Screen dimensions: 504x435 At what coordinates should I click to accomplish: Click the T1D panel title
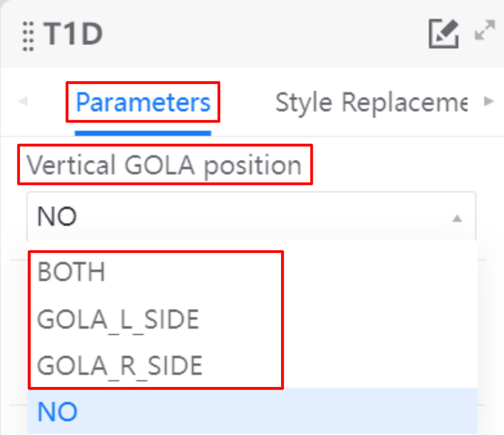[x=73, y=33]
